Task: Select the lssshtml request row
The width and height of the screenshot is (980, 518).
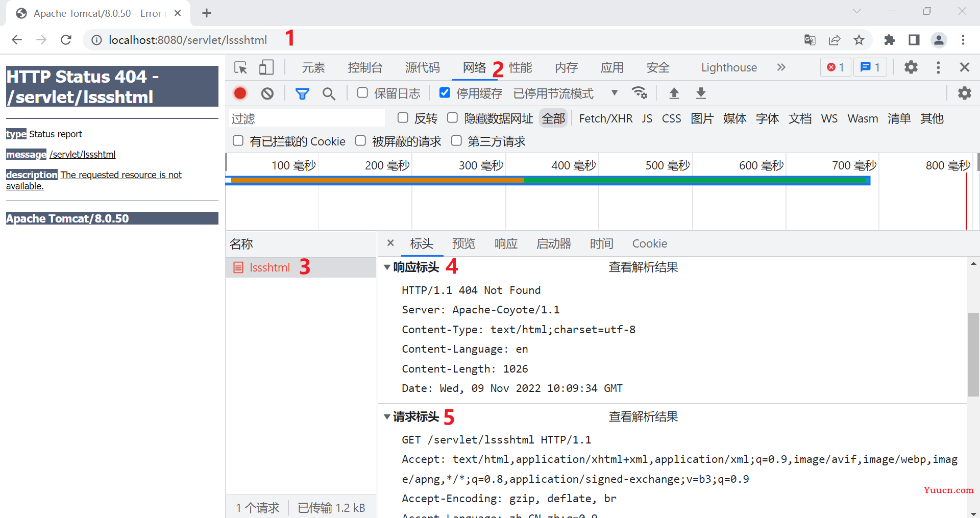Action: point(301,267)
